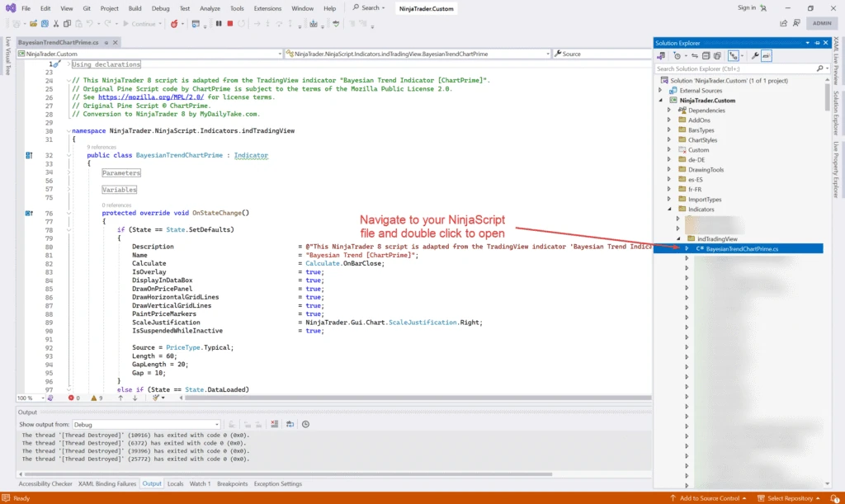Click the Break All (pause) debug button

point(219,24)
